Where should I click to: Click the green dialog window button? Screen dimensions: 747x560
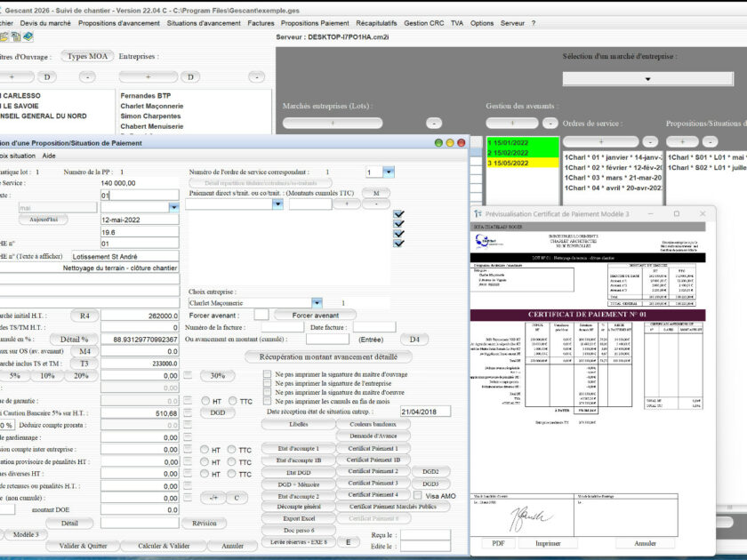tap(438, 143)
